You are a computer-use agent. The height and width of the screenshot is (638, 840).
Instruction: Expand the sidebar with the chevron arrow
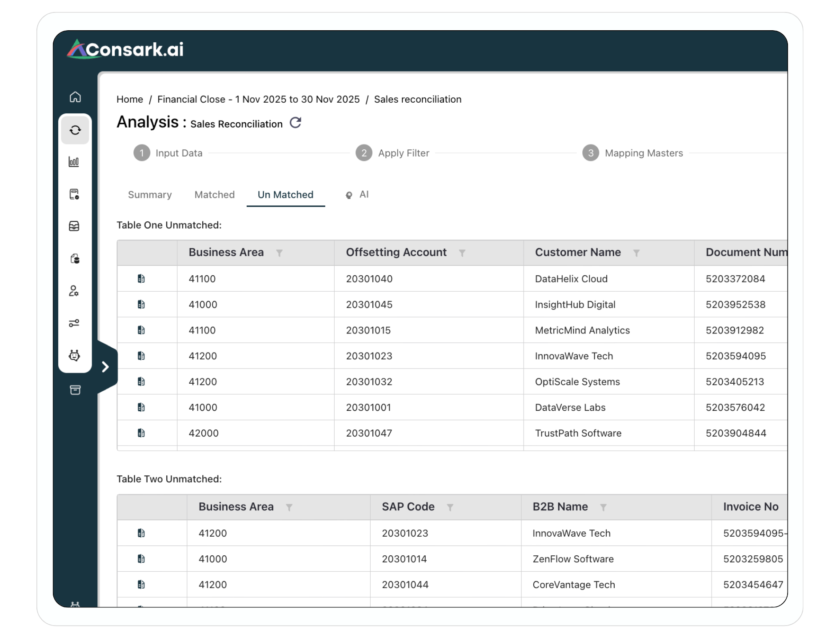tap(105, 367)
